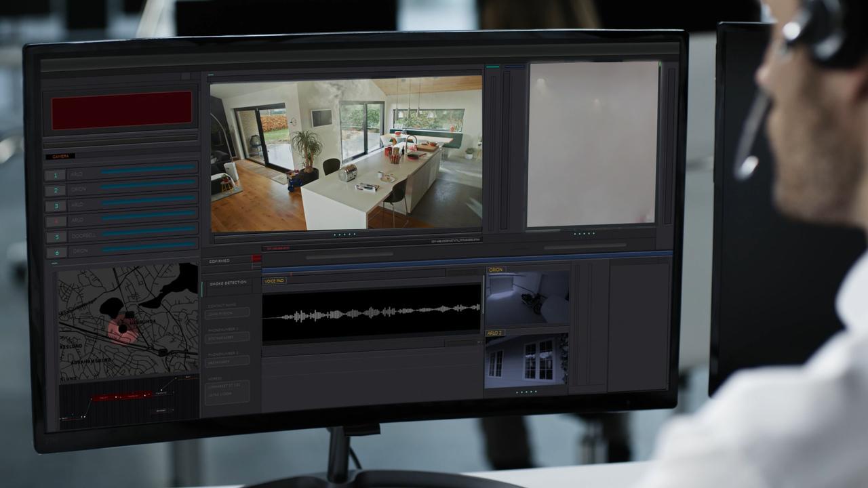The width and height of the screenshot is (868, 488).
Task: Click the Address field box
Action: click(x=227, y=392)
